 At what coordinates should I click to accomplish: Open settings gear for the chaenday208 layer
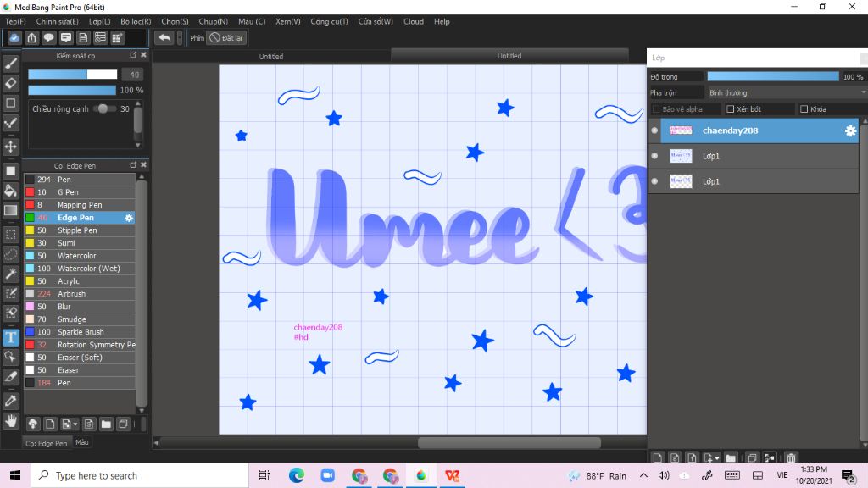tap(850, 130)
